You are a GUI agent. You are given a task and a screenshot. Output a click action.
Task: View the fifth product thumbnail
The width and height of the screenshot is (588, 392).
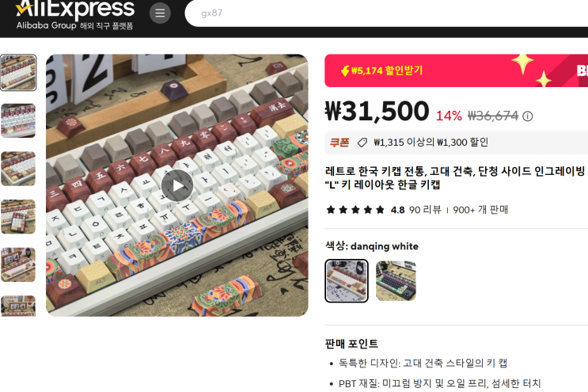click(18, 265)
